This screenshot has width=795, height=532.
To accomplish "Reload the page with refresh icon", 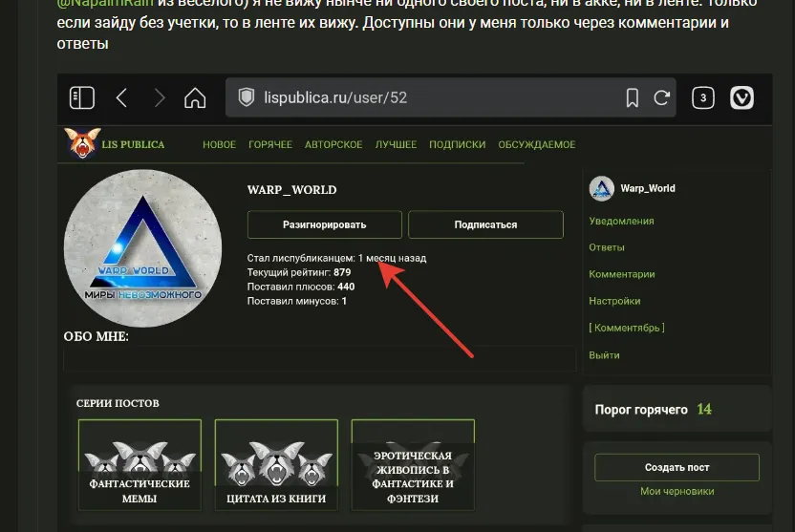I will [x=660, y=97].
